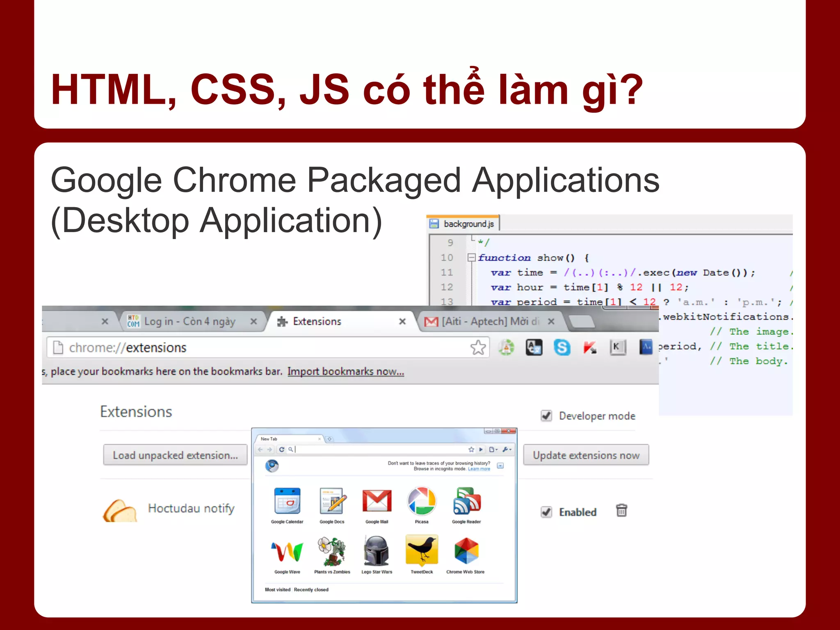Toggle the Developer mode checkbox
Screen dimensions: 840x630
pyautogui.click(x=546, y=415)
